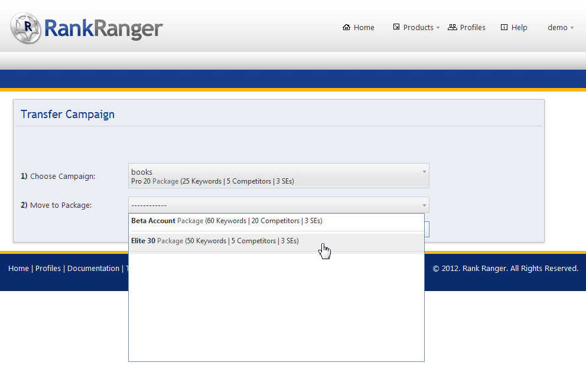Choose the Elite 30 package option
Screen dimensions: 586x392
point(215,241)
